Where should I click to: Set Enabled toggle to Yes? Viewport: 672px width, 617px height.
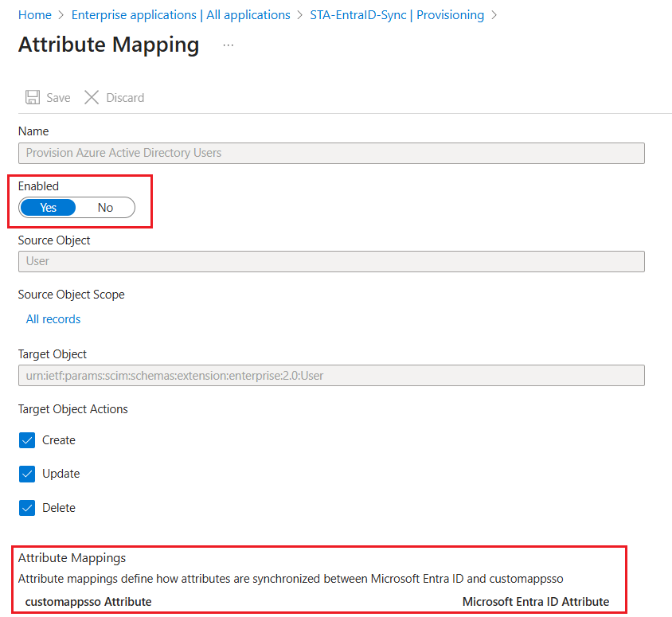point(49,208)
